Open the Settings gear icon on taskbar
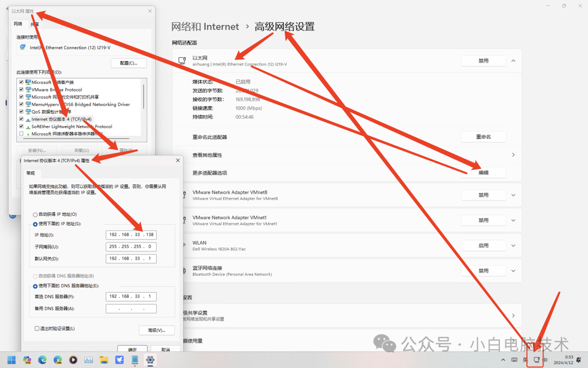Screen dimensions: 588x368 click(150, 360)
